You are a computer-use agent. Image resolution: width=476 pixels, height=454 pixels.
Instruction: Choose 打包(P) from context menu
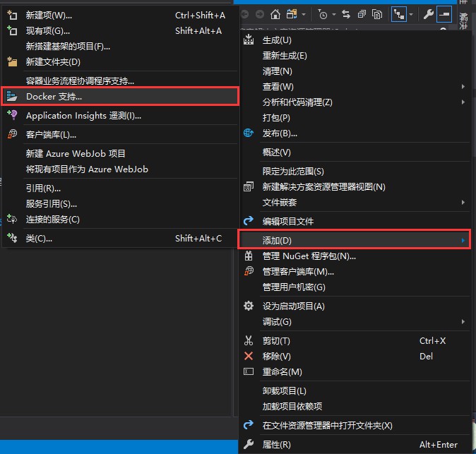click(355, 118)
